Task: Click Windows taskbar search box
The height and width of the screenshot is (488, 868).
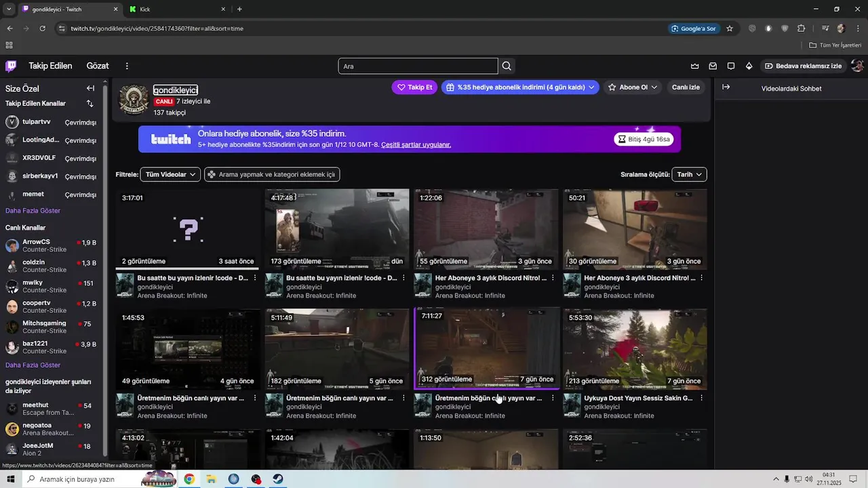Action: (x=100, y=479)
